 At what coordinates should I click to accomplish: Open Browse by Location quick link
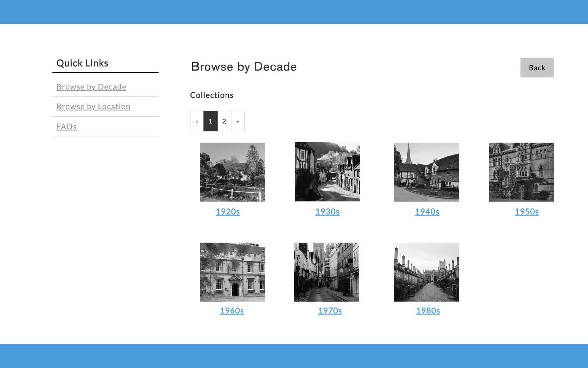(93, 107)
